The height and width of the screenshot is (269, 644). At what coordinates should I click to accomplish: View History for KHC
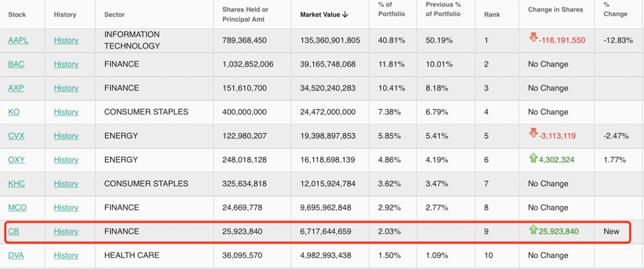66,184
